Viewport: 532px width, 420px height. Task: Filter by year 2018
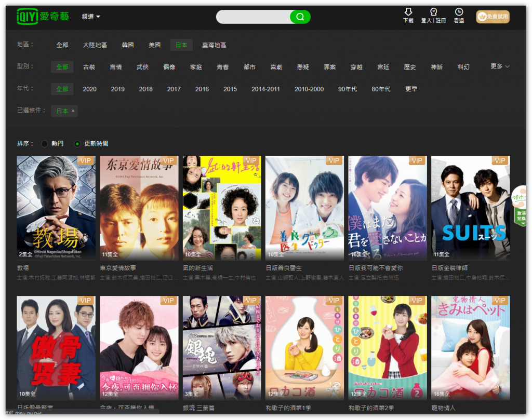click(x=146, y=89)
